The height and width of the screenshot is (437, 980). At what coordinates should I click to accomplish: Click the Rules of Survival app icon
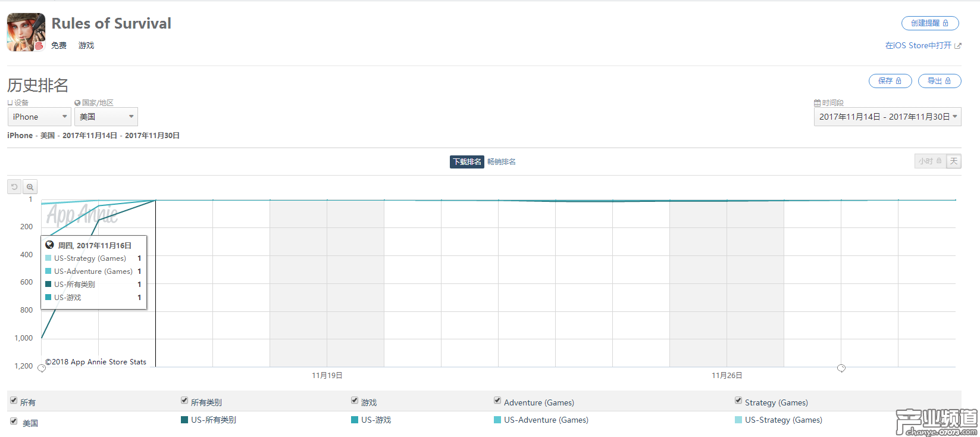(26, 32)
